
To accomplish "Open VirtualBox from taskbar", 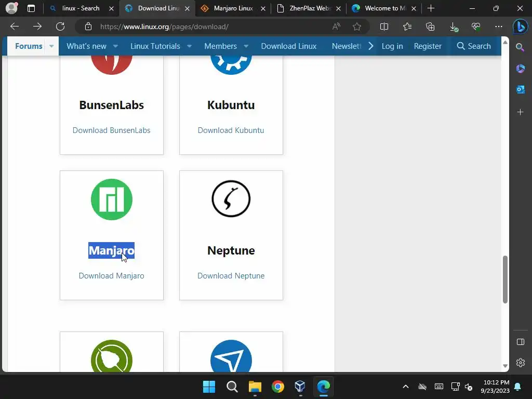I will coord(300,387).
